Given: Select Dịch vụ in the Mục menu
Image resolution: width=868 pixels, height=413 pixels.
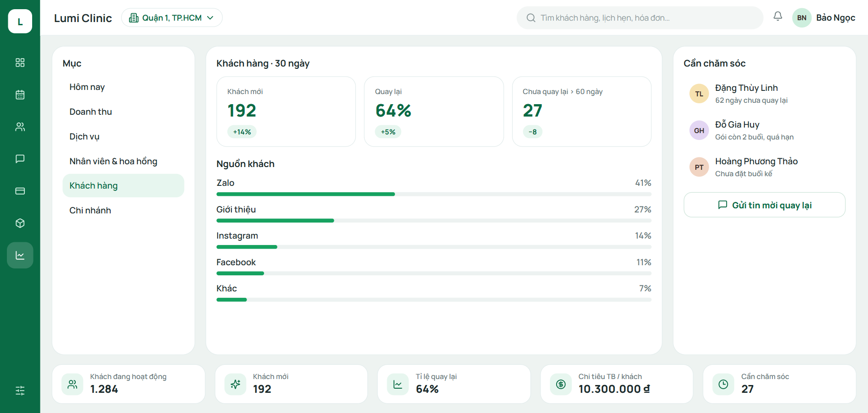Looking at the screenshot, I should point(124,137).
